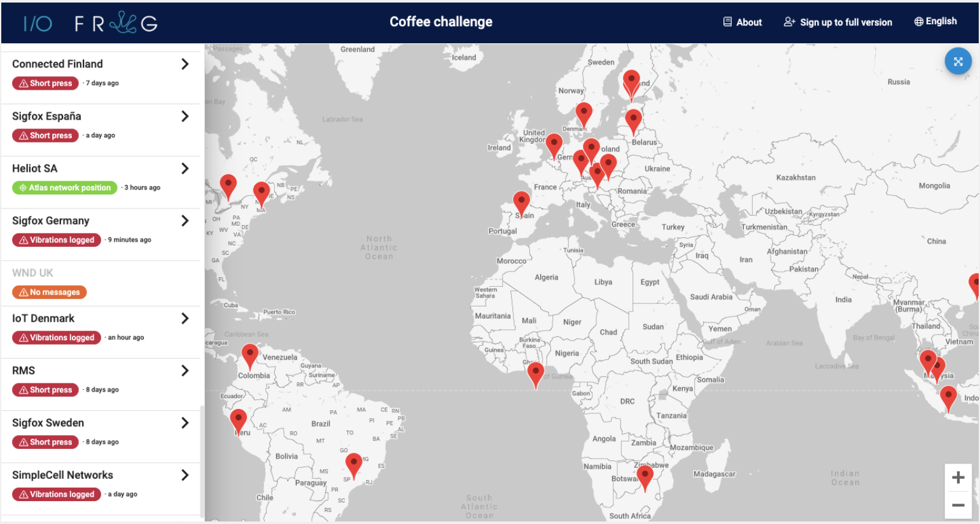Select the map pin in Spain
The width and height of the screenshot is (980, 524).
(521, 203)
